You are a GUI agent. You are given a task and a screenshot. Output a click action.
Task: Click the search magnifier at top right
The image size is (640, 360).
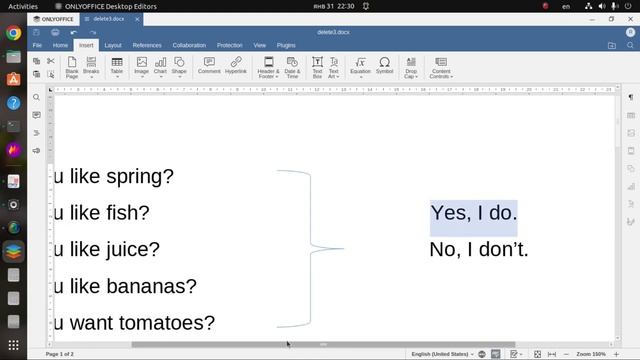[x=630, y=45]
